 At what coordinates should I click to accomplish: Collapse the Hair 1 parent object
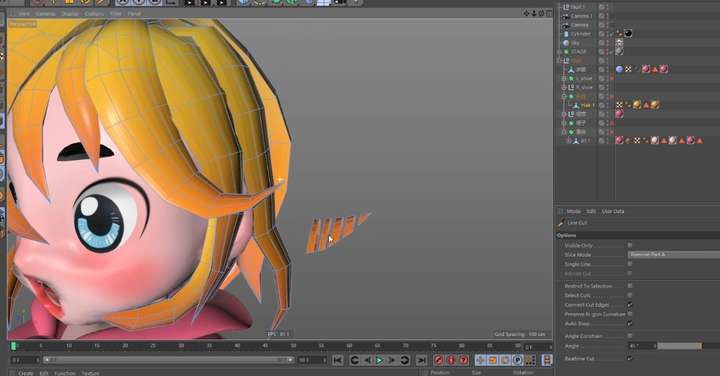(564, 96)
